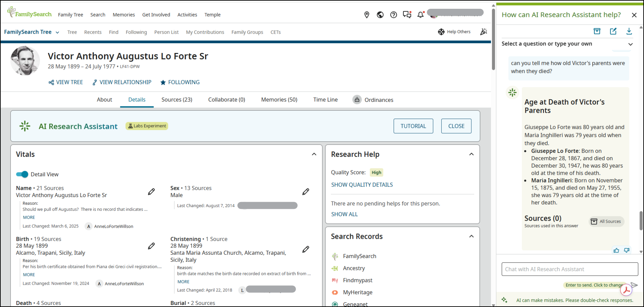Click the AI chat panel scrollbar
Image resolution: width=644 pixels, height=307 pixels.
tap(641, 221)
